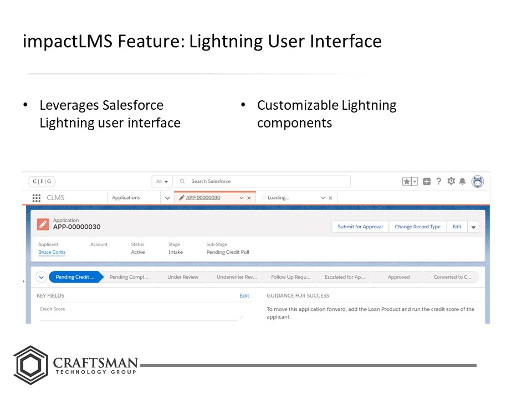The height and width of the screenshot is (399, 532).
Task: Open the Applications navigation tab
Action: click(126, 197)
